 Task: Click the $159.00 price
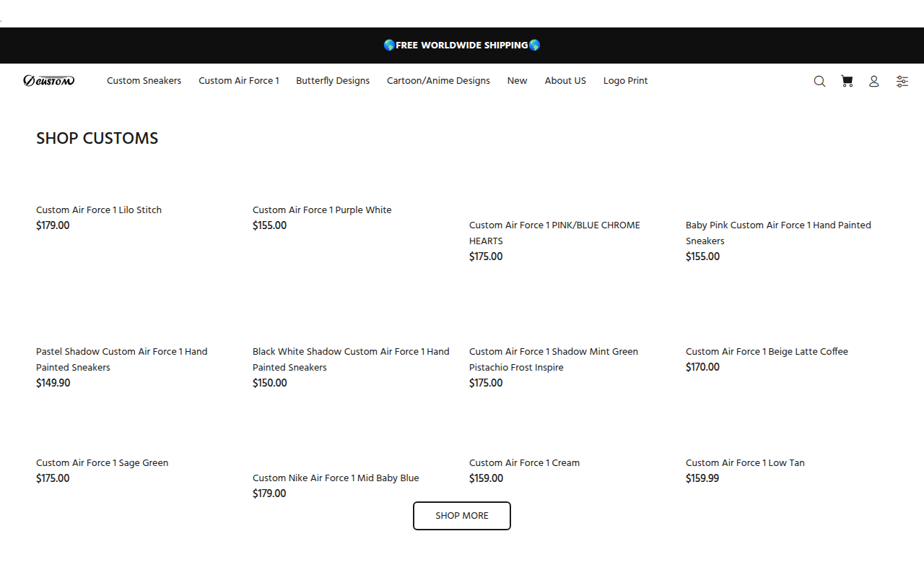click(486, 478)
